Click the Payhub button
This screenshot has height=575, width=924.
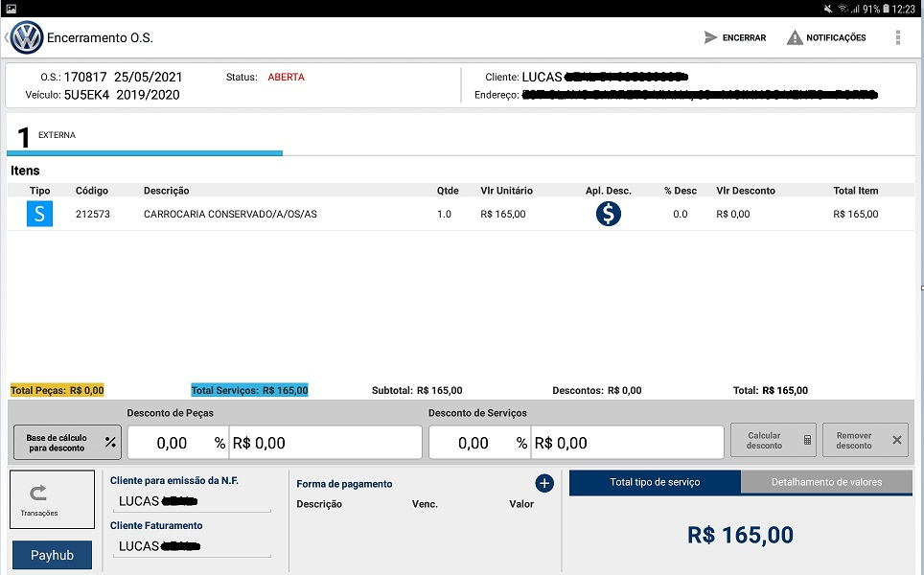(53, 555)
